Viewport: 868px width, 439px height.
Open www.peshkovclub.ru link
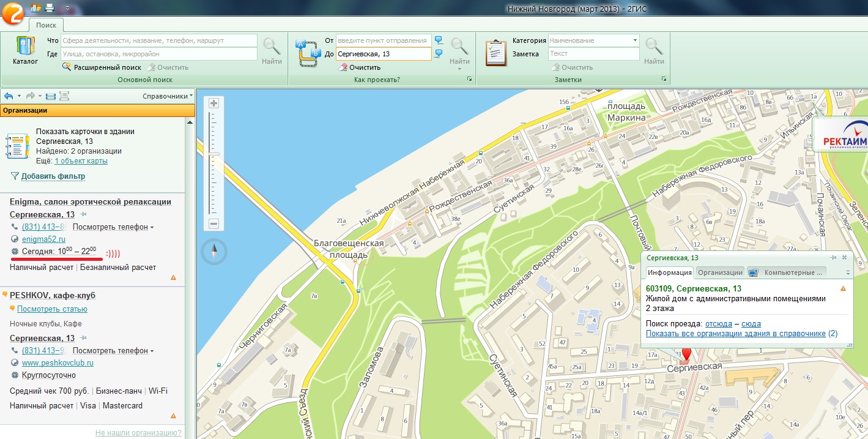57,363
